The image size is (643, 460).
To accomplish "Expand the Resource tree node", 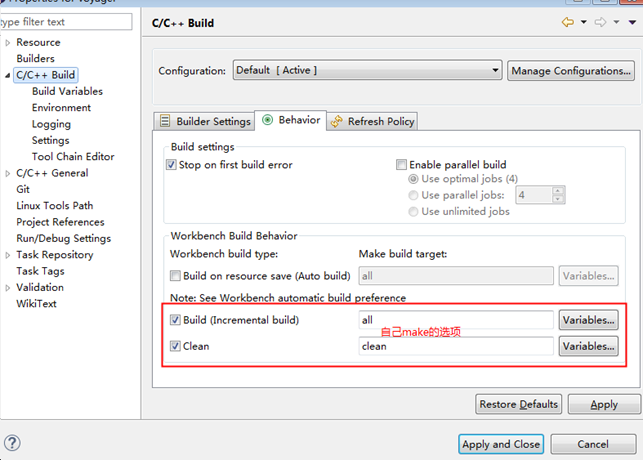I will pos(7,43).
